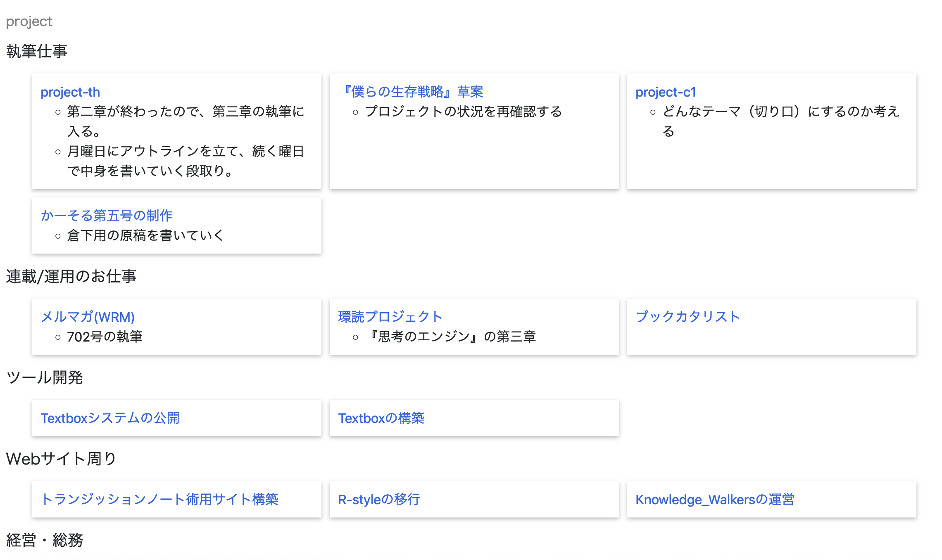Screen dimensions: 942x560
Task: Click the project-c1 link
Action: click(666, 92)
